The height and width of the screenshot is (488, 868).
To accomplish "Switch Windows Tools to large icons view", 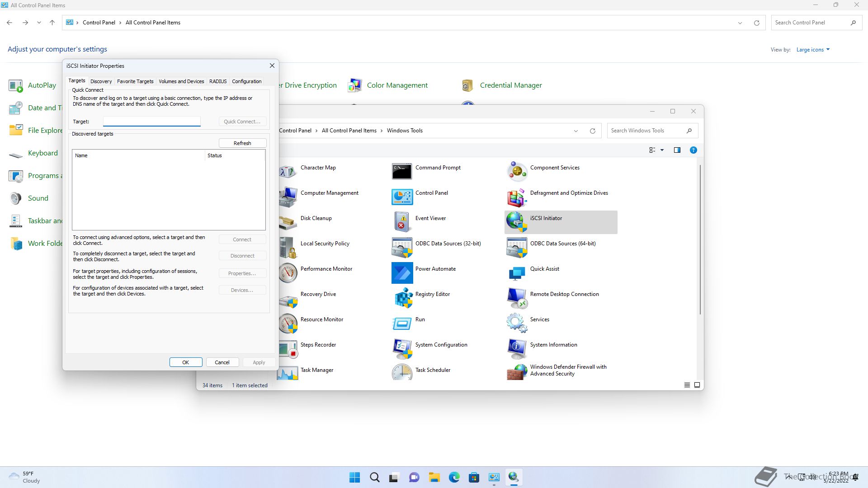I will pyautogui.click(x=697, y=385).
